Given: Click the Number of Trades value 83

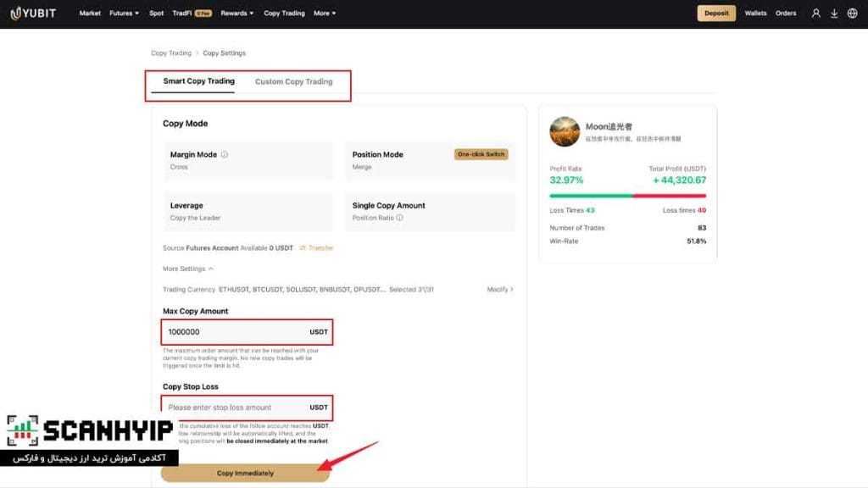Looking at the screenshot, I should 702,228.
